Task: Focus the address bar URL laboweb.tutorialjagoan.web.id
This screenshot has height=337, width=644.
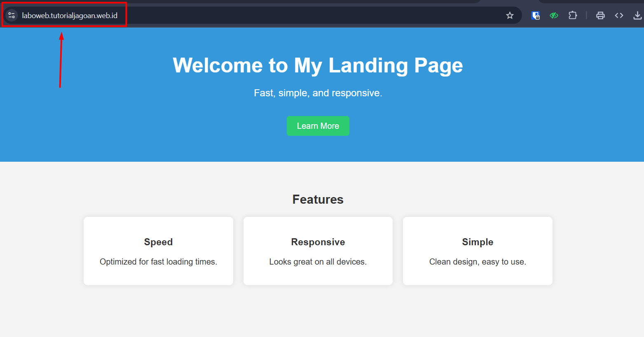Action: (x=70, y=16)
